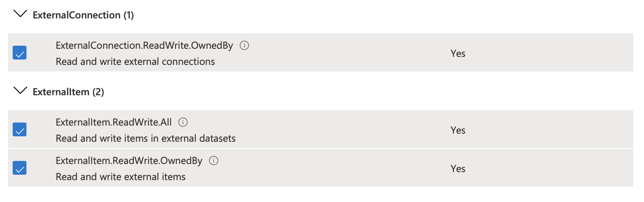Screen dimensions: 644x202
Task: Select the ExternalItem.ReadWrite.All permission name
Action: tap(114, 122)
